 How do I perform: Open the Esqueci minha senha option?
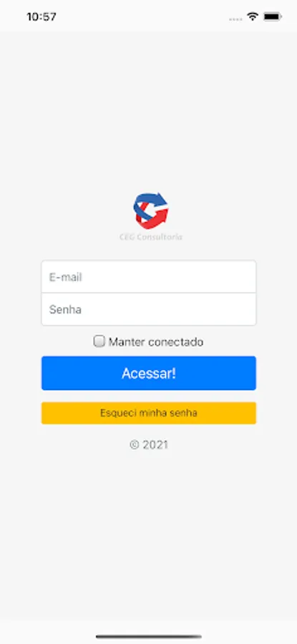click(149, 413)
